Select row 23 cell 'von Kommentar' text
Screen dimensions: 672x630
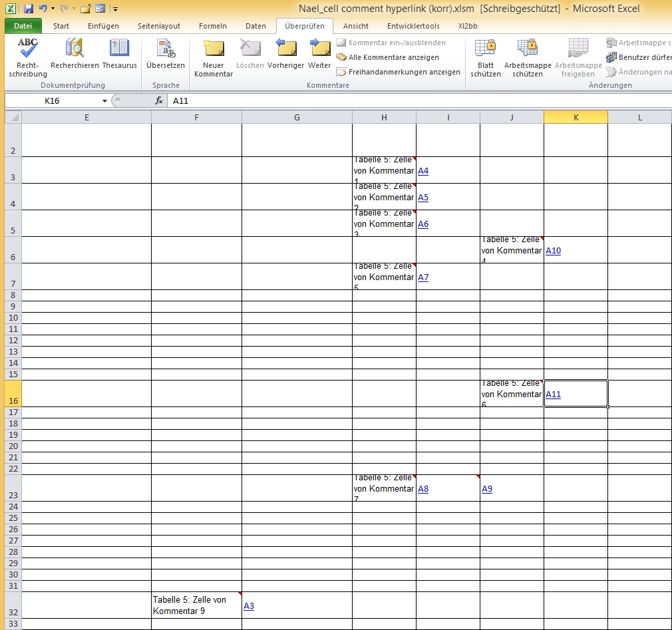tap(383, 489)
